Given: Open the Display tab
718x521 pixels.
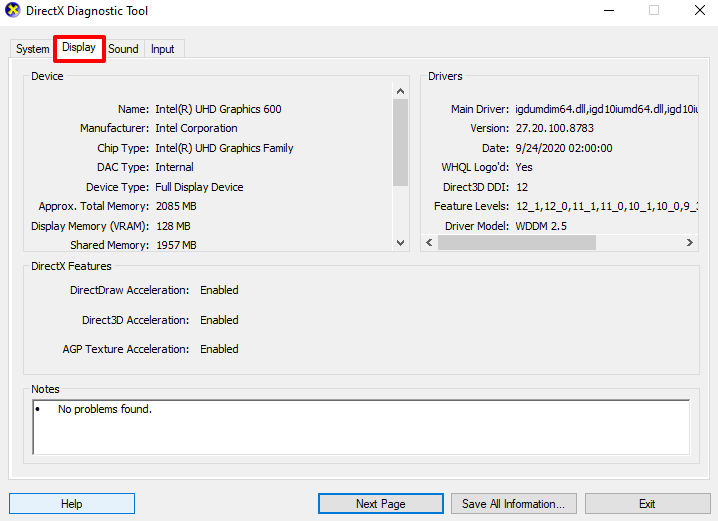Looking at the screenshot, I should pyautogui.click(x=79, y=48).
